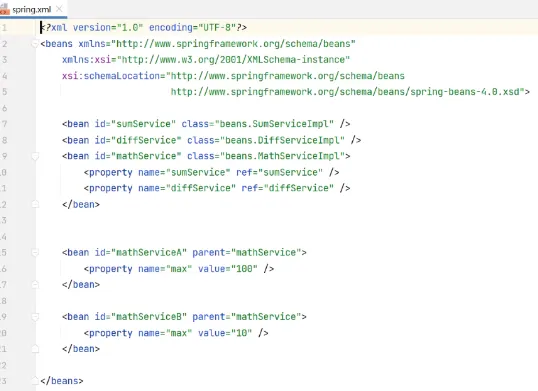The height and width of the screenshot is (391, 538).
Task: Click line number 1 in the gutter
Action: pyautogui.click(x=4, y=27)
